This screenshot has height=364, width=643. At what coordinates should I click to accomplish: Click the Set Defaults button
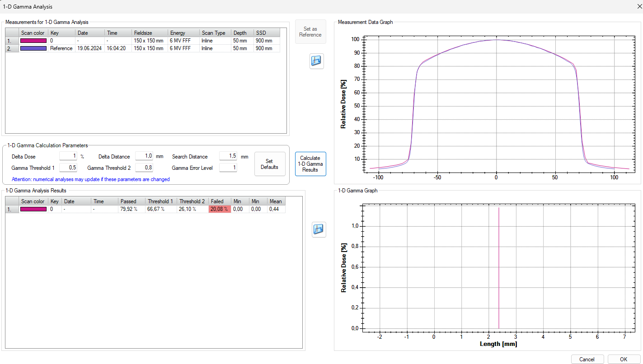(269, 164)
